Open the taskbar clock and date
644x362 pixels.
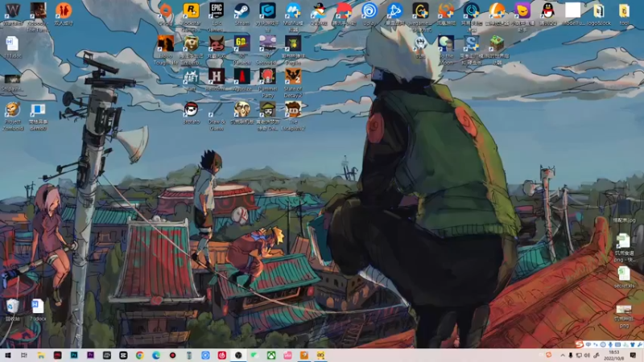pos(613,356)
